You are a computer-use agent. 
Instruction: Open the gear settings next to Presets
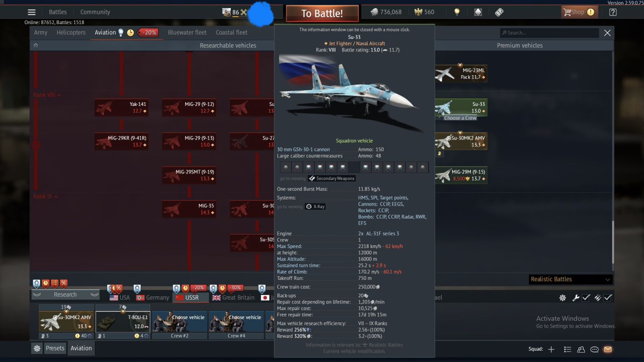click(x=37, y=348)
